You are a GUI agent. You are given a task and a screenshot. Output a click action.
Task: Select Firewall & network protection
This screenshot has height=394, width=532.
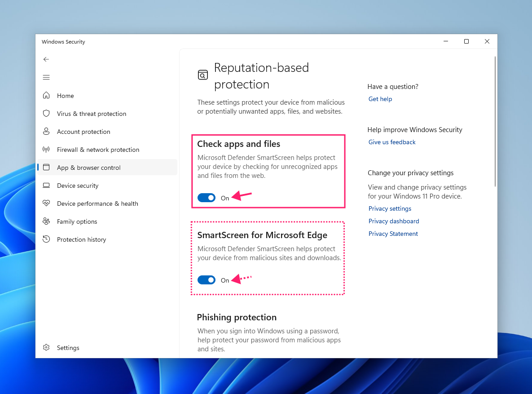(x=107, y=150)
